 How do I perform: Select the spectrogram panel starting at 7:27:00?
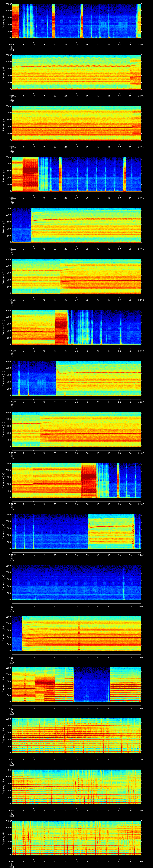(77, 276)
